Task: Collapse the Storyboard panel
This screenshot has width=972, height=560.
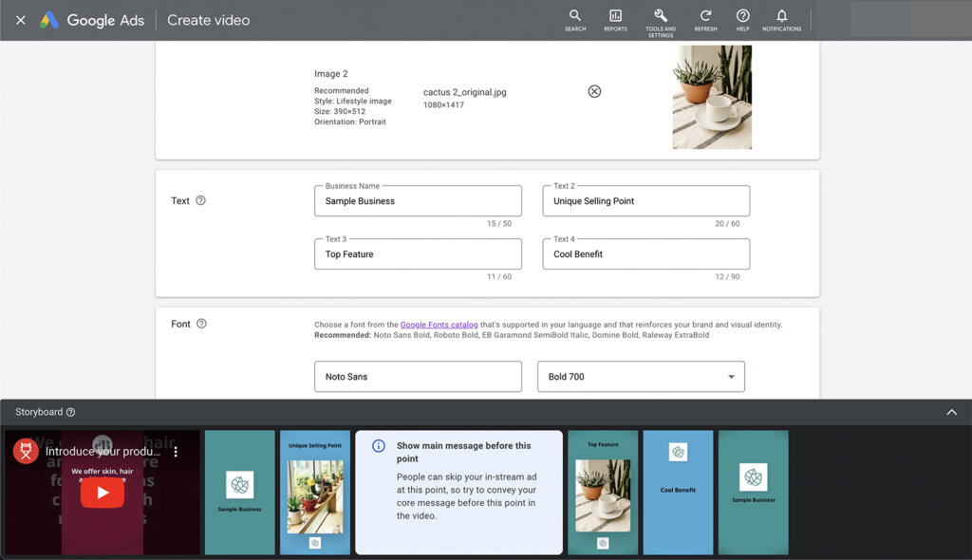Action: [x=951, y=413]
